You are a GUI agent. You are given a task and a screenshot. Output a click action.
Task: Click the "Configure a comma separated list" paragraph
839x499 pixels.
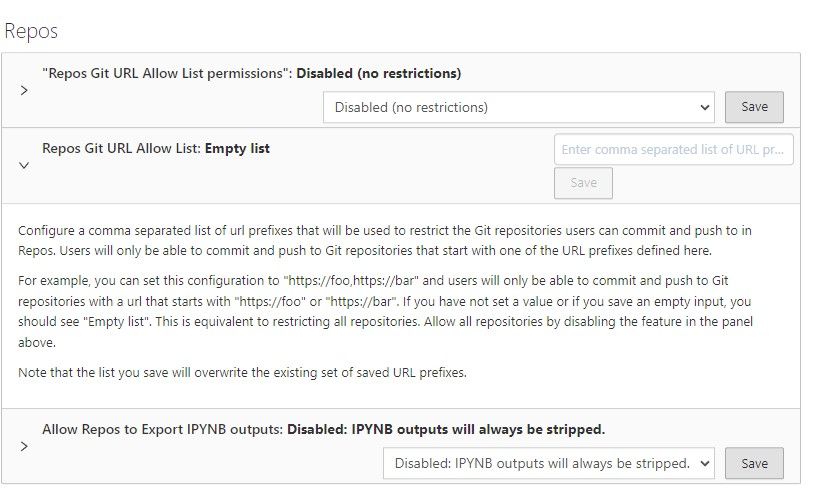click(385, 240)
